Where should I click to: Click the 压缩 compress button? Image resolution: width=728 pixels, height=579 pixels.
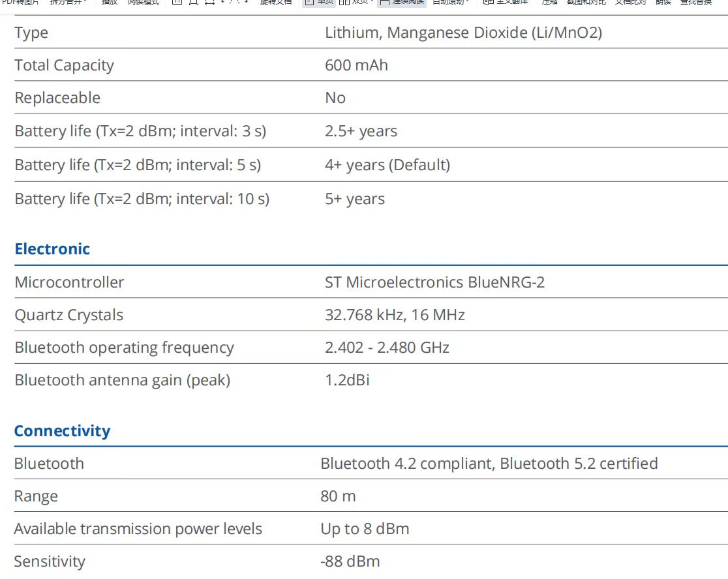pyautogui.click(x=549, y=2)
